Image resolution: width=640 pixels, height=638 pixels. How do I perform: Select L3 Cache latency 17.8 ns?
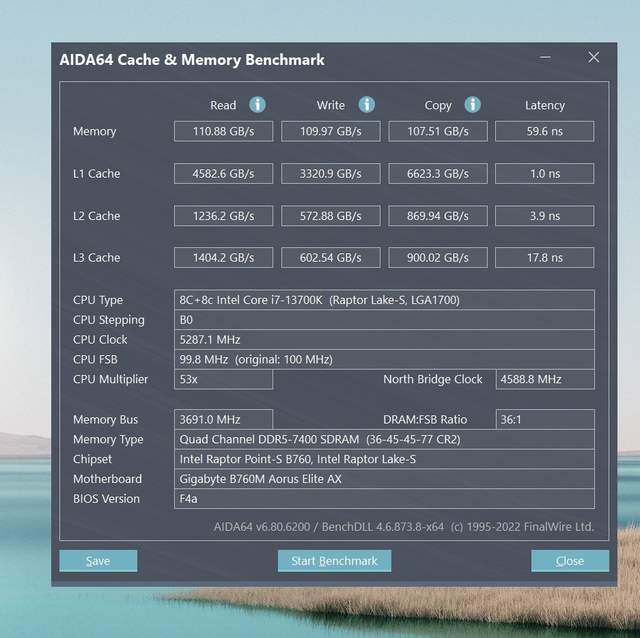544,258
